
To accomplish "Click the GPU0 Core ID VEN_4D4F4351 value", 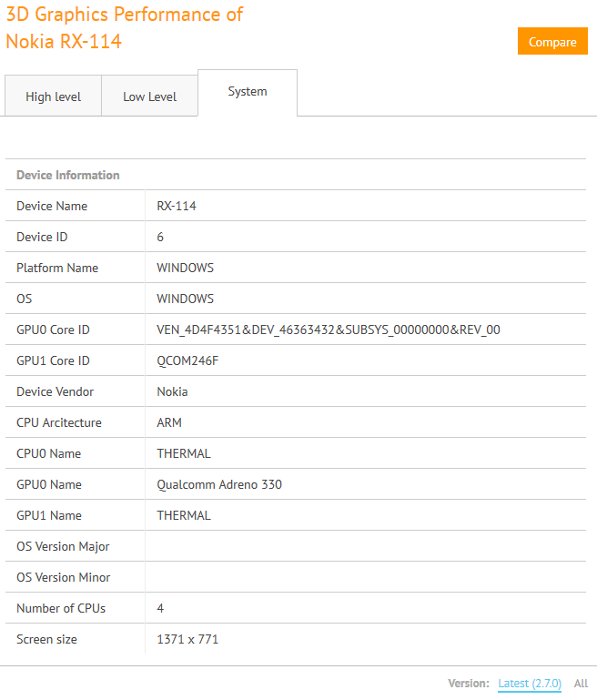I will pyautogui.click(x=329, y=330).
